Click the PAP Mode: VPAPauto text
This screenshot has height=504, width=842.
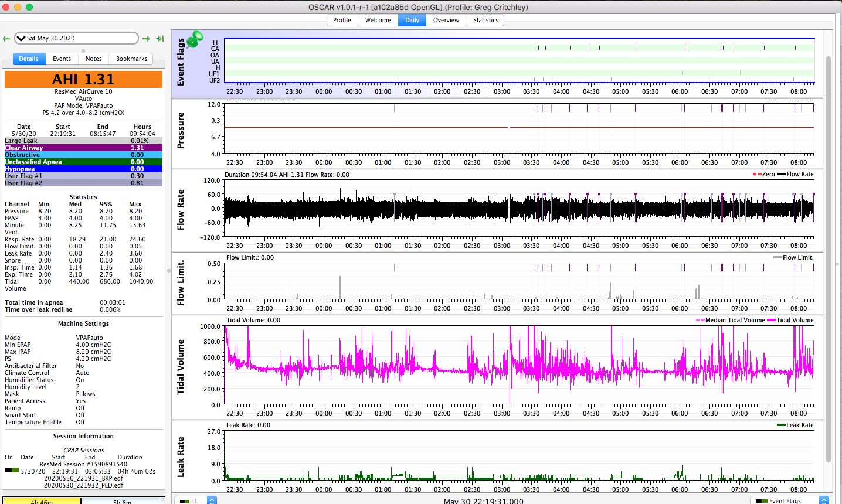83,105
